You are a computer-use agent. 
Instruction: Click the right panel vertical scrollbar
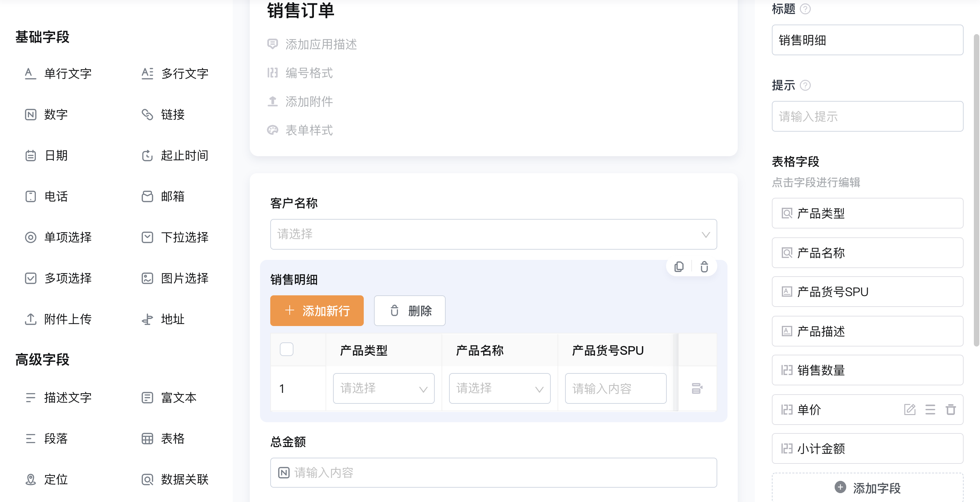tap(976, 190)
